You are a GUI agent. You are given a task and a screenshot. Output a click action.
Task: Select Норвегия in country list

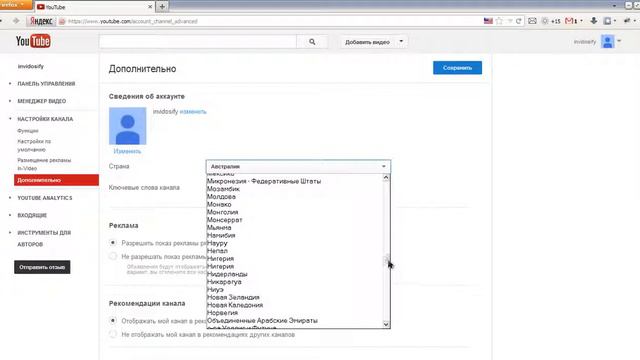296,313
